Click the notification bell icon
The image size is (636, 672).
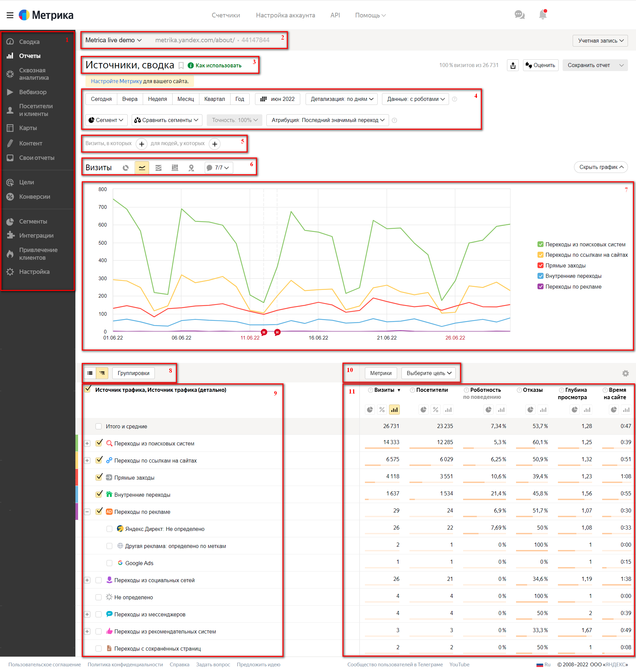click(543, 15)
